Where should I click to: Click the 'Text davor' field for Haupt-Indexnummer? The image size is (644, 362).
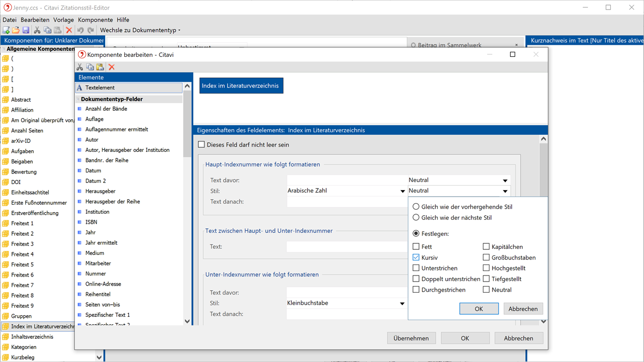347,180
